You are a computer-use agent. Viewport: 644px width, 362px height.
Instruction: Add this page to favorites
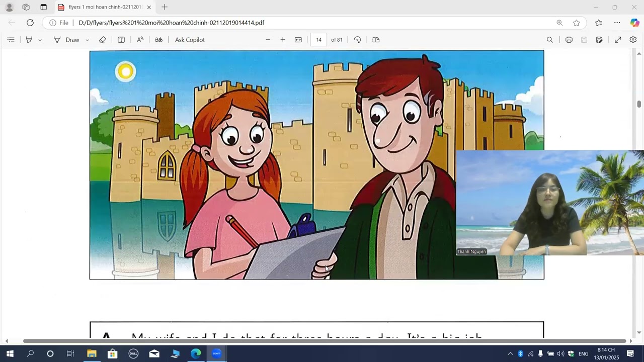click(577, 23)
